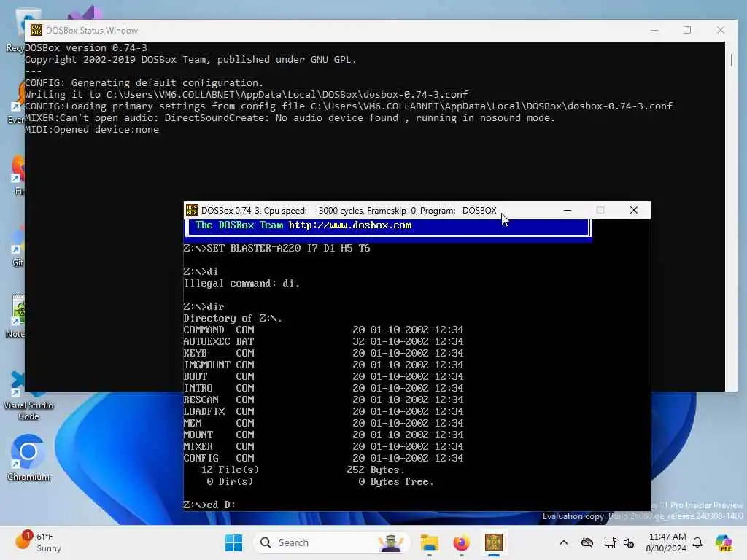Click the cloud sync tray icon
The height and width of the screenshot is (560, 747).
(x=587, y=542)
